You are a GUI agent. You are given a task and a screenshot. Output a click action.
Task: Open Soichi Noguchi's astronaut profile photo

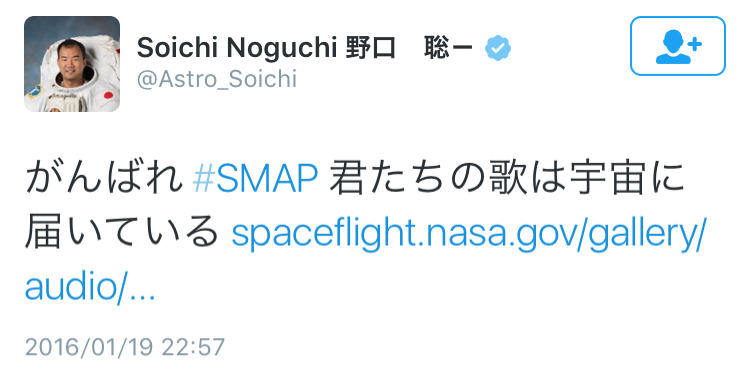[x=72, y=64]
